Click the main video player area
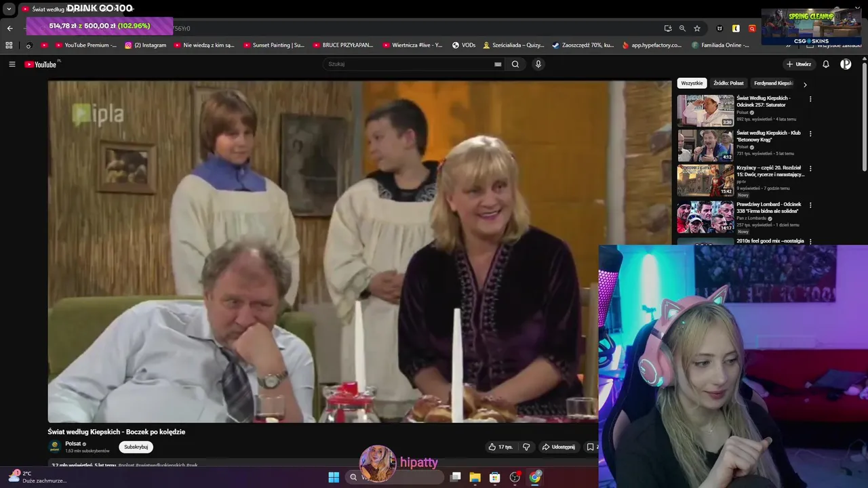The image size is (868, 488). point(359,251)
